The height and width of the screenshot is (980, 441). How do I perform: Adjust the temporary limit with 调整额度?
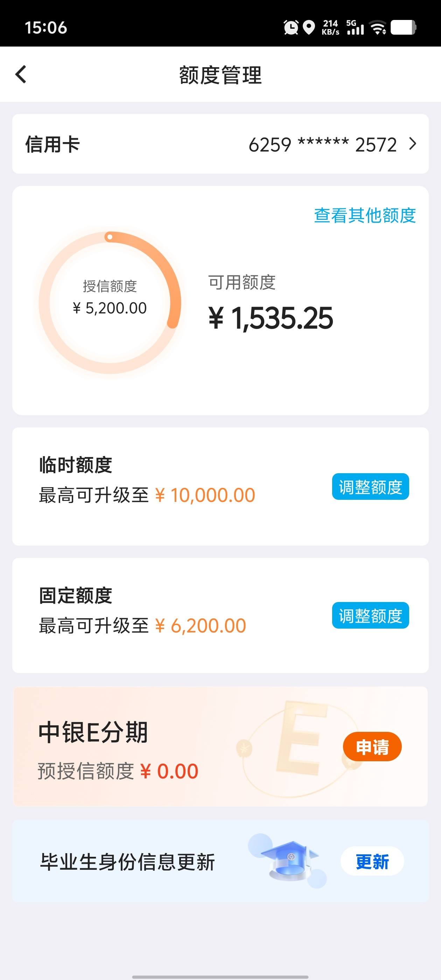370,486
